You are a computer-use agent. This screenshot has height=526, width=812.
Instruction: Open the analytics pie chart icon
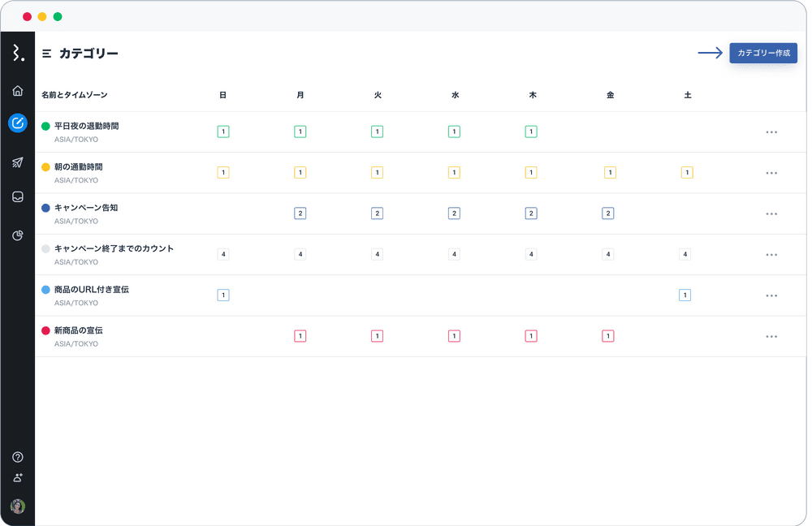(18, 235)
